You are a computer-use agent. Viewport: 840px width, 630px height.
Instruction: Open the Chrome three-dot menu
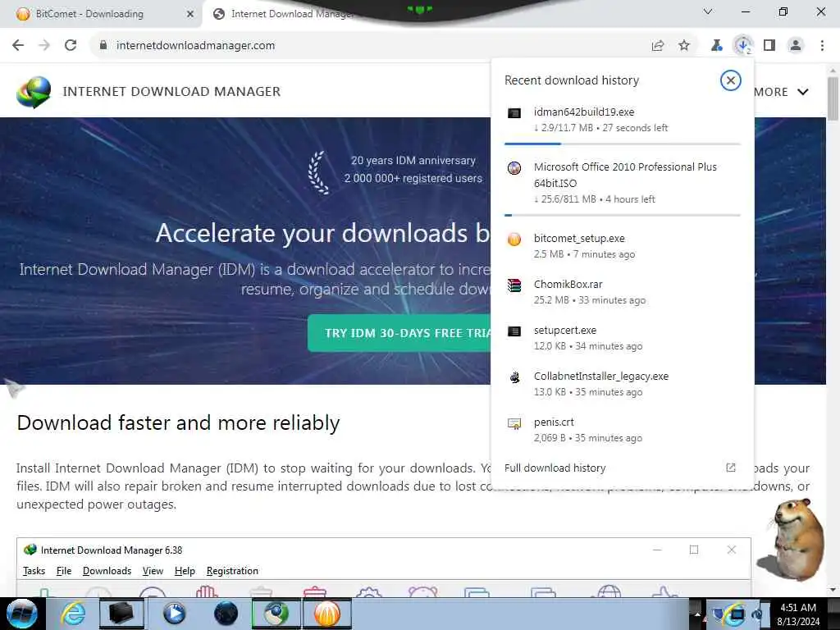click(x=822, y=46)
